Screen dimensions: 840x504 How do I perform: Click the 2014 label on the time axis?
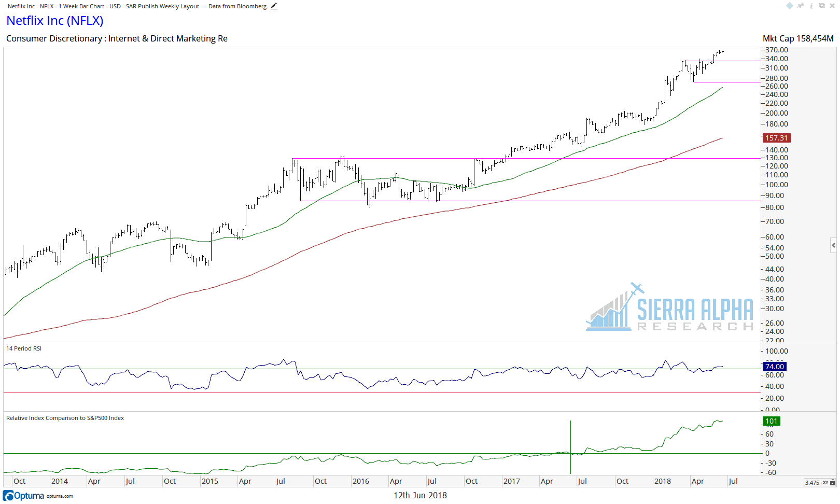click(60, 481)
